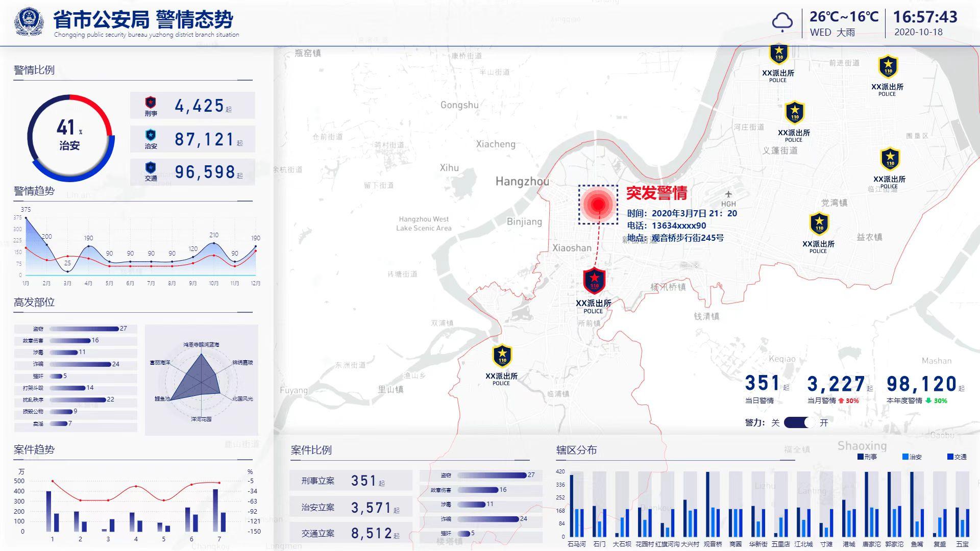Viewport: 980px width, 551px height.
Task: Click the 刑事立案 351 case row
Action: pos(351,481)
